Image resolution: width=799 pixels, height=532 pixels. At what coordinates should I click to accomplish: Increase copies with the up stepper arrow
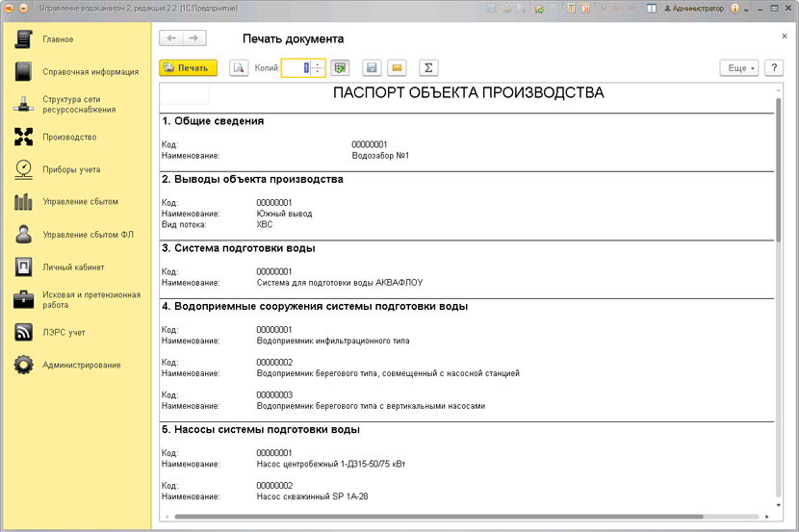point(318,64)
